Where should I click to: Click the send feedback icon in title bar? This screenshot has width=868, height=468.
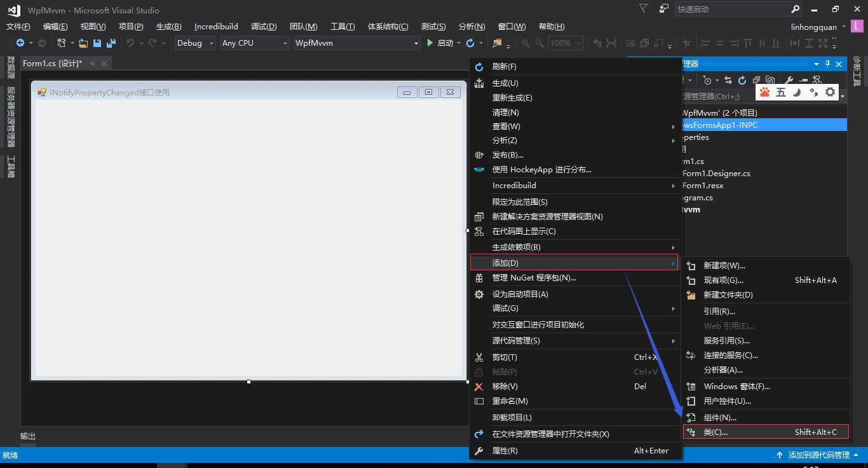(664, 9)
